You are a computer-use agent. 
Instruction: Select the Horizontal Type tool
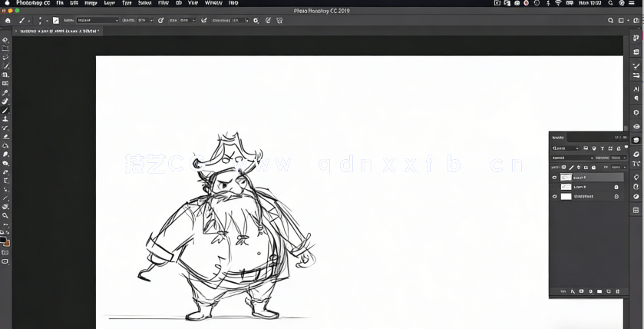[5, 181]
